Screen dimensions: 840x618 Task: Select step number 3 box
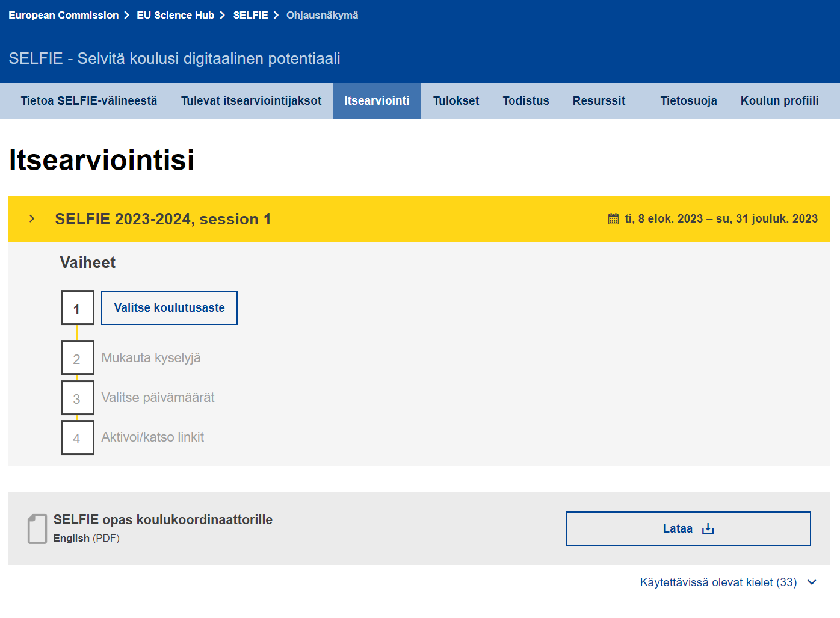tap(77, 398)
